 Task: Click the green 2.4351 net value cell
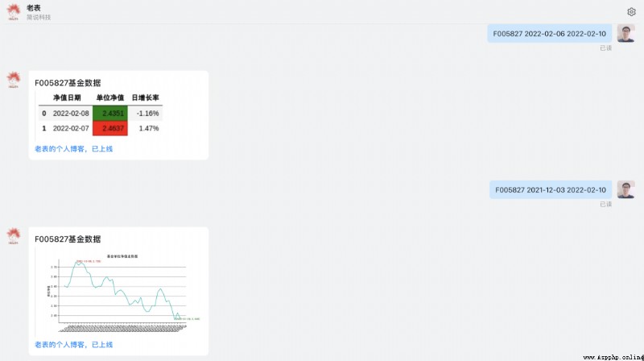click(x=110, y=113)
